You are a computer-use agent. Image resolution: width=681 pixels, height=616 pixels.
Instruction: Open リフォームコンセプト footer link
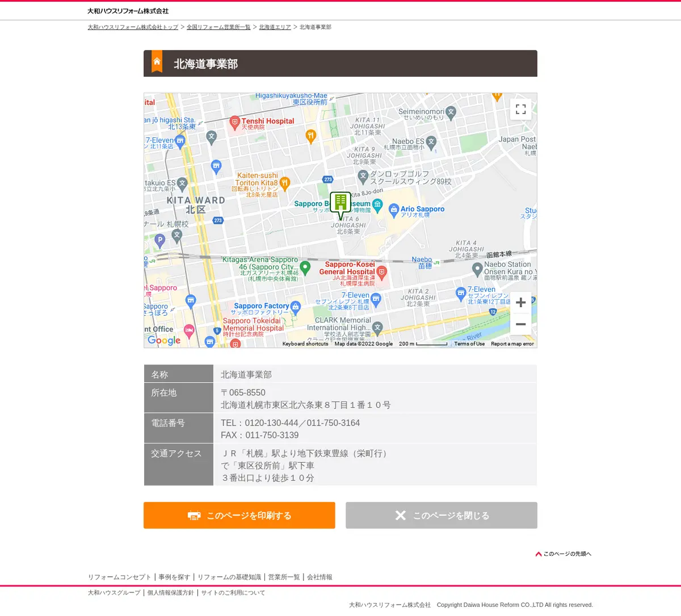(120, 577)
